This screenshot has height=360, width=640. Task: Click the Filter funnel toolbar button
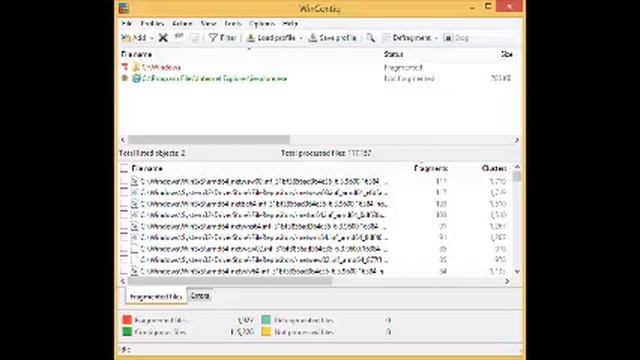[222, 38]
